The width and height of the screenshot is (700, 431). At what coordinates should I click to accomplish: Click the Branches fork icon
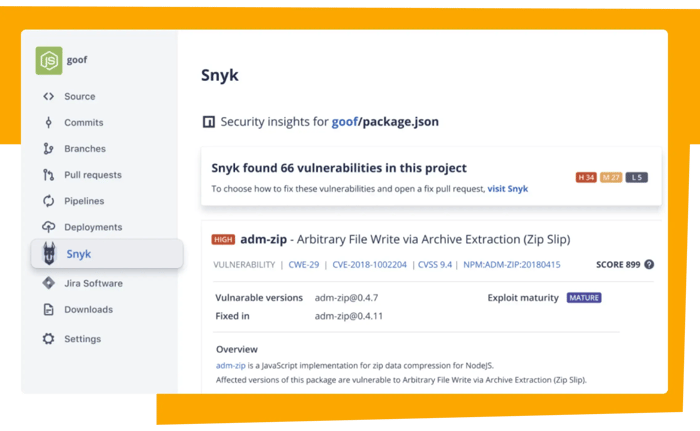49,149
